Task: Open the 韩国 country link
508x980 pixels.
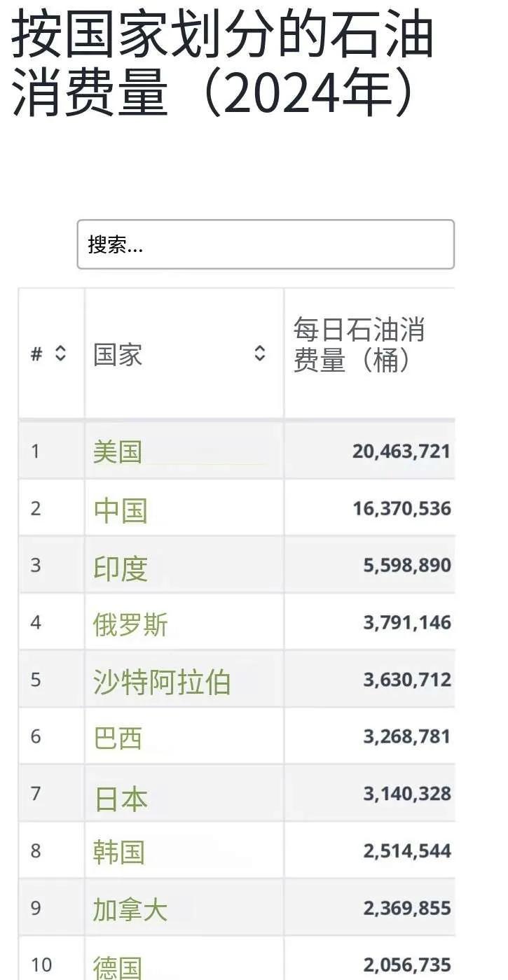Action: (119, 852)
